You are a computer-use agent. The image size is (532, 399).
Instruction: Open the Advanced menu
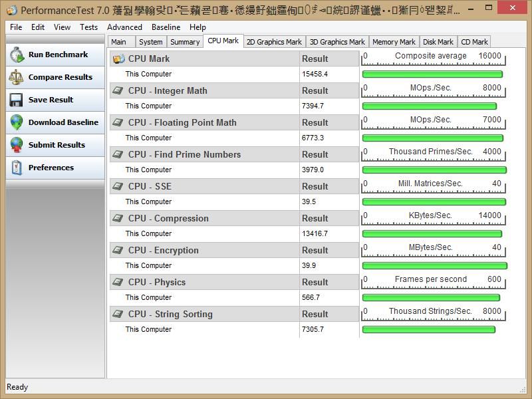(124, 27)
